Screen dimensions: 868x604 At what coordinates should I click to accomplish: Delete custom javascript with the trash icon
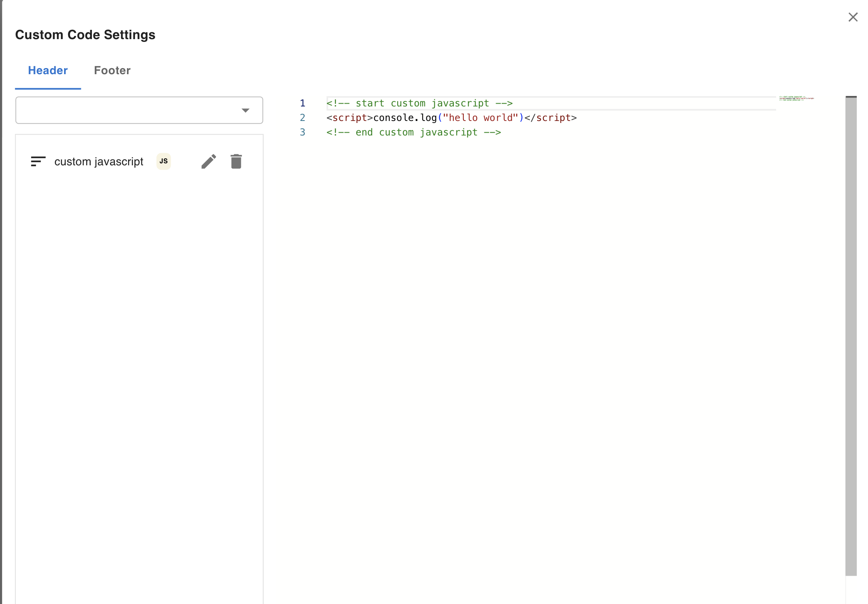236,162
